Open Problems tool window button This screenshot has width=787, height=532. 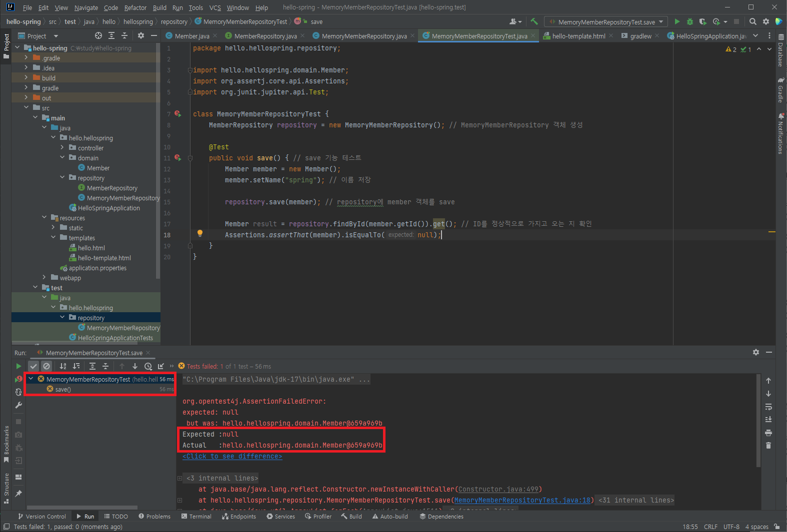pos(154,517)
